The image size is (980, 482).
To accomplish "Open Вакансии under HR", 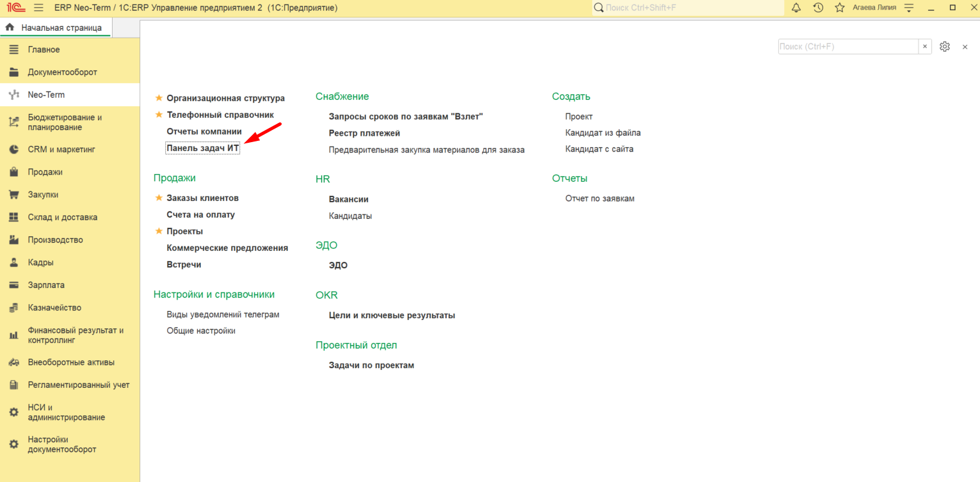I will click(x=348, y=199).
